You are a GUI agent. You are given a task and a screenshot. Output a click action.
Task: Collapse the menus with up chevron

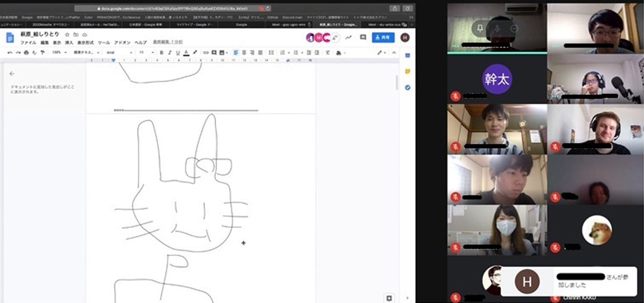click(394, 53)
